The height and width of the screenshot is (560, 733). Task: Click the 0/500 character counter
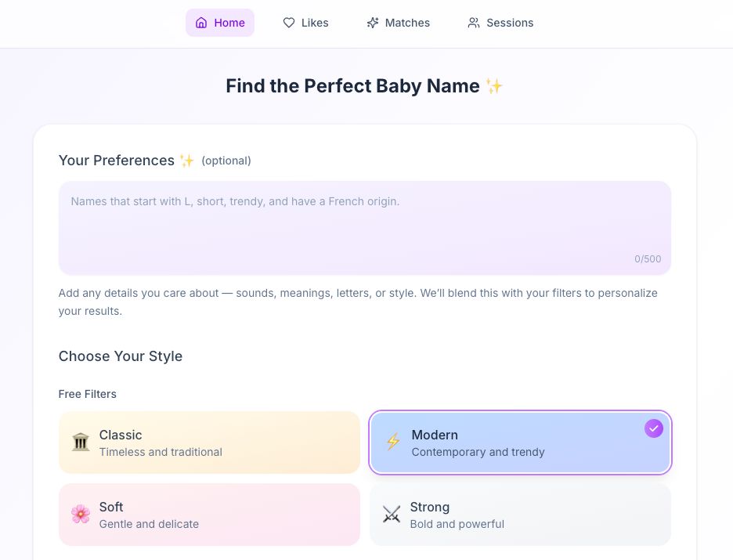point(648,259)
